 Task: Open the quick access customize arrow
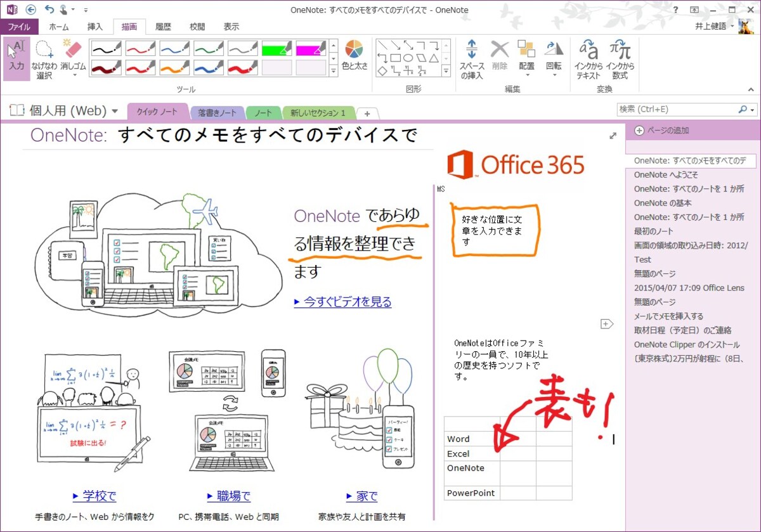(86, 10)
